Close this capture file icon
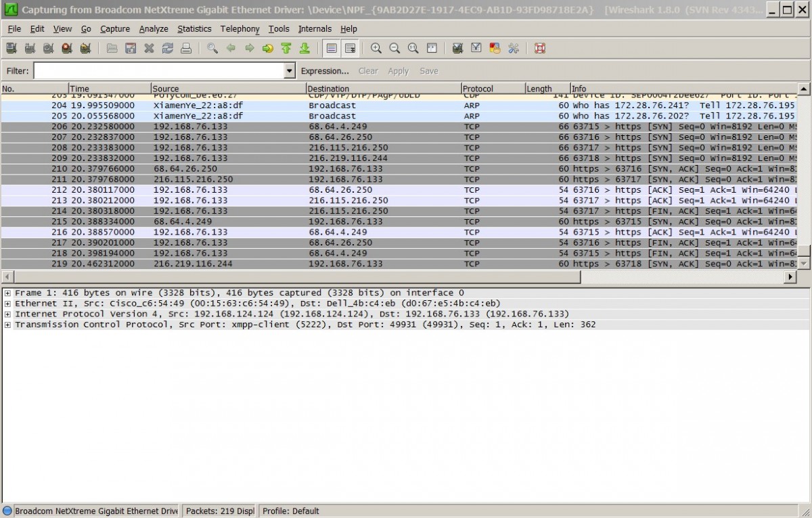 coord(149,49)
